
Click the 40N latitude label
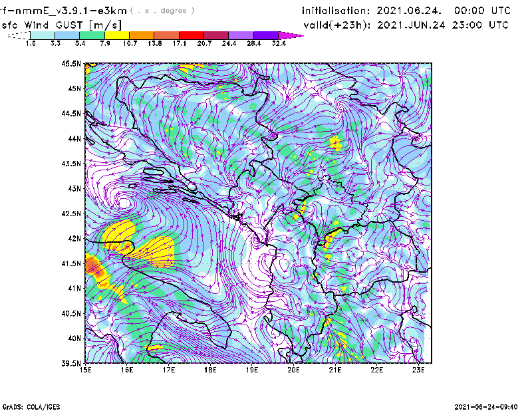coord(74,338)
